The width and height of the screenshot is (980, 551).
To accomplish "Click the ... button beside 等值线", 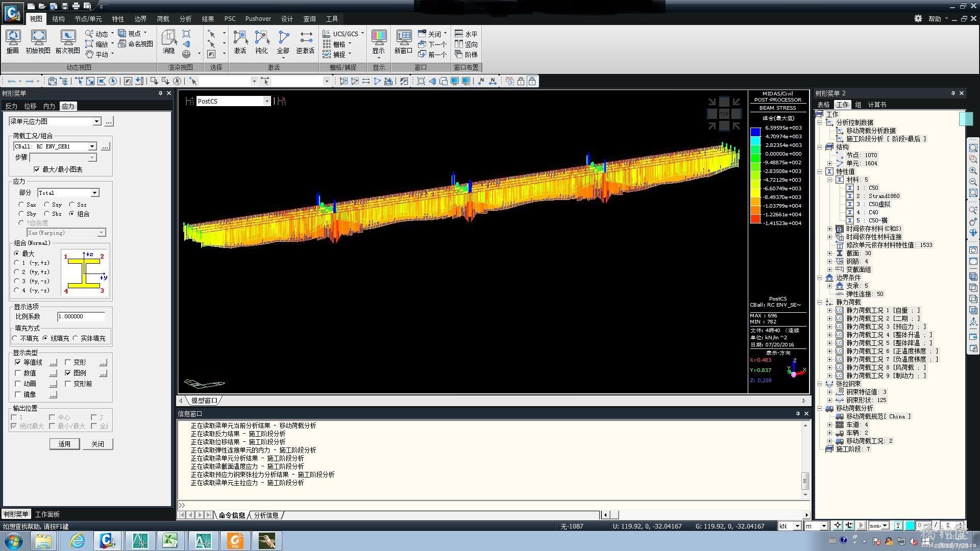I will (53, 362).
